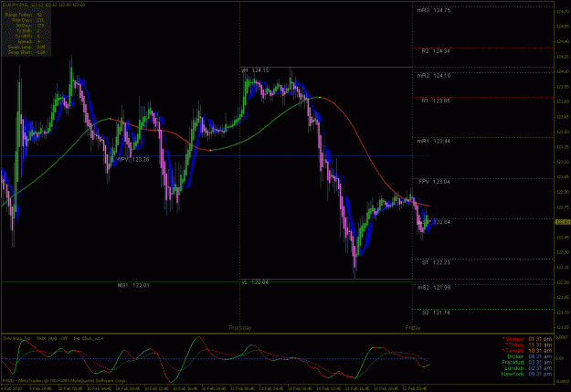Click the NewYork 09:31 pm clock row
This screenshot has width=571, height=392.
coord(526,374)
